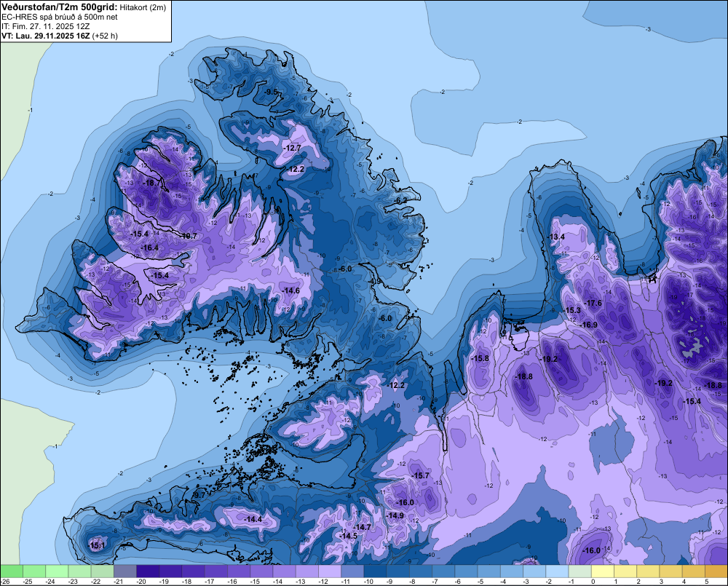Click the -14.5 temperature value on the map
This screenshot has height=586, width=728.
pos(348,536)
